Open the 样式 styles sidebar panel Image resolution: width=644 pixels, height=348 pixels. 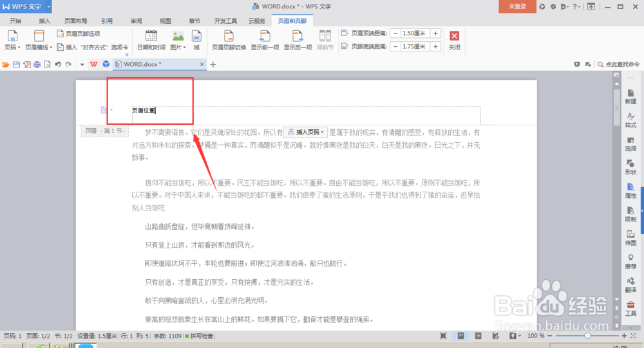point(630,121)
